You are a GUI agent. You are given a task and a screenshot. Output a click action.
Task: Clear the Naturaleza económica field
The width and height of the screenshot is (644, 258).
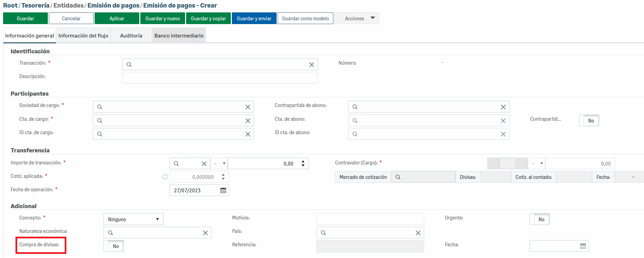click(205, 233)
